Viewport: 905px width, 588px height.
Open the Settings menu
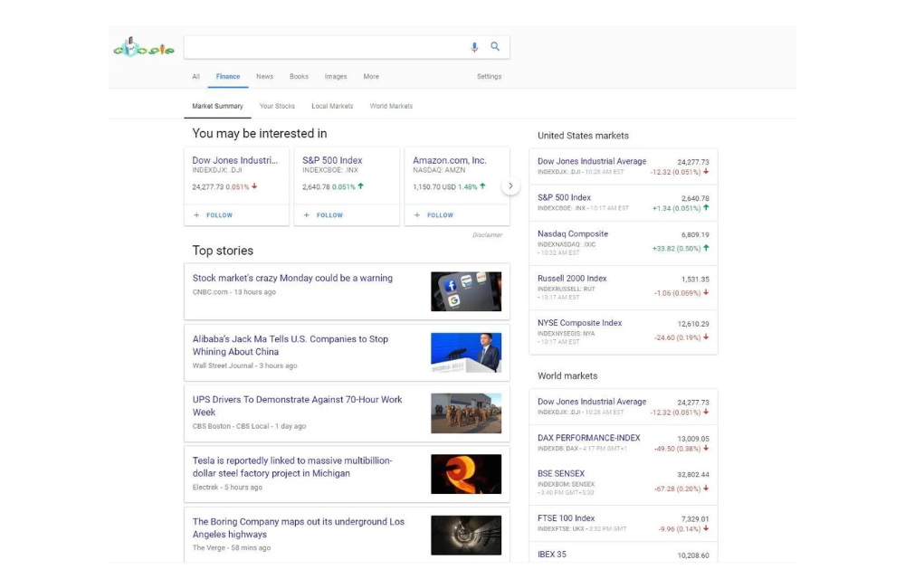point(489,77)
